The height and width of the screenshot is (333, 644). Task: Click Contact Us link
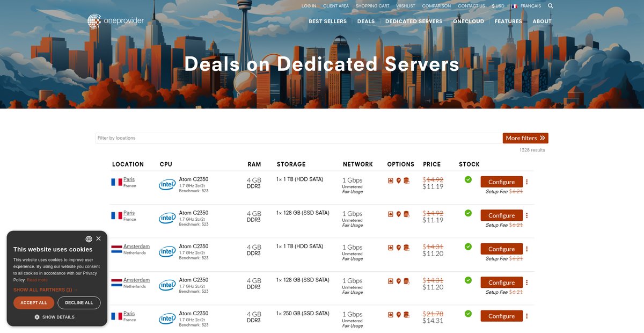(x=471, y=6)
